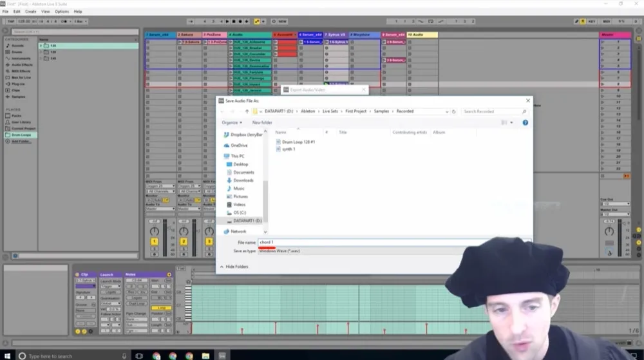Viewport: 644px width, 360px height.
Task: Select Drum Loop 128 #1 file
Action: pos(296,142)
